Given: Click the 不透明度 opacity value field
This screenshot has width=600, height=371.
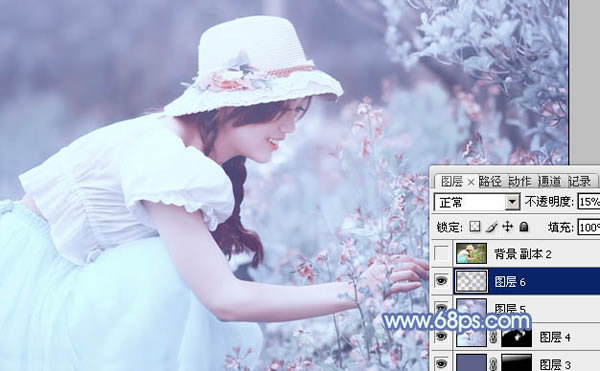Looking at the screenshot, I should [x=589, y=202].
